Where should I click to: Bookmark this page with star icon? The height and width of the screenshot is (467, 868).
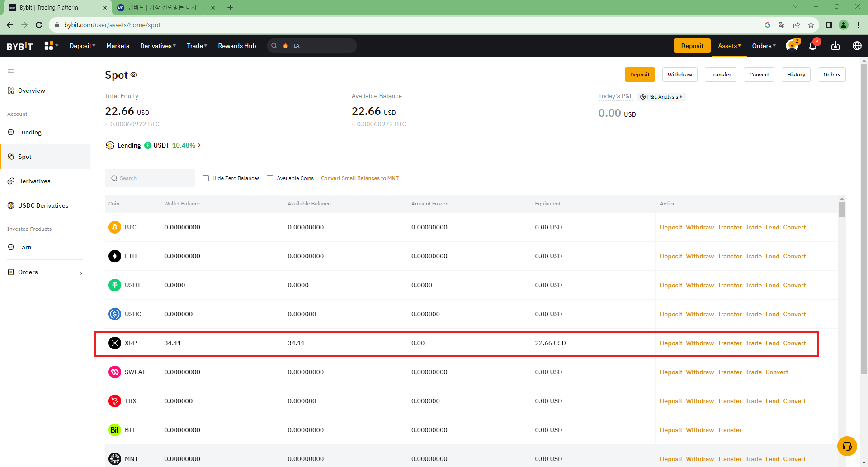point(811,25)
